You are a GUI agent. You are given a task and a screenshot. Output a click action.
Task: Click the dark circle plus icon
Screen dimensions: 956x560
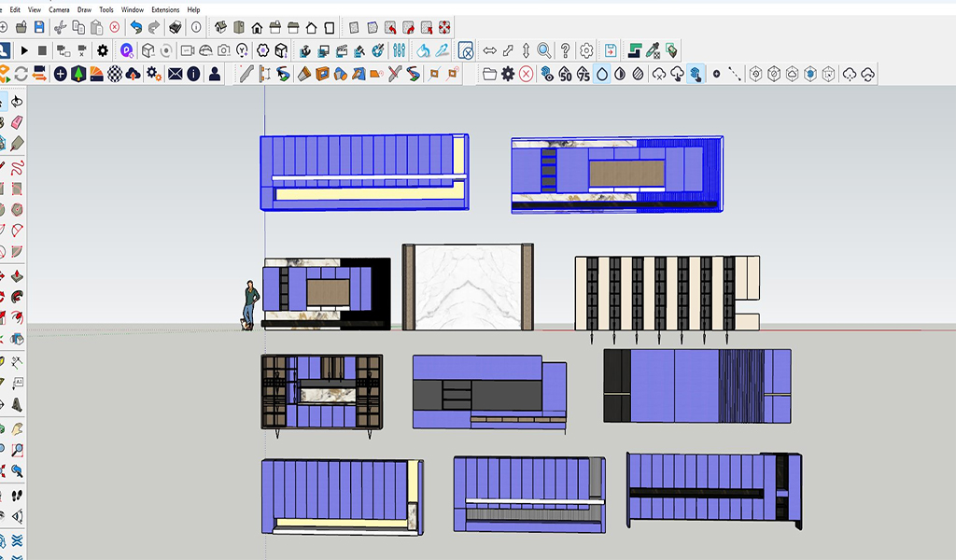tap(61, 74)
